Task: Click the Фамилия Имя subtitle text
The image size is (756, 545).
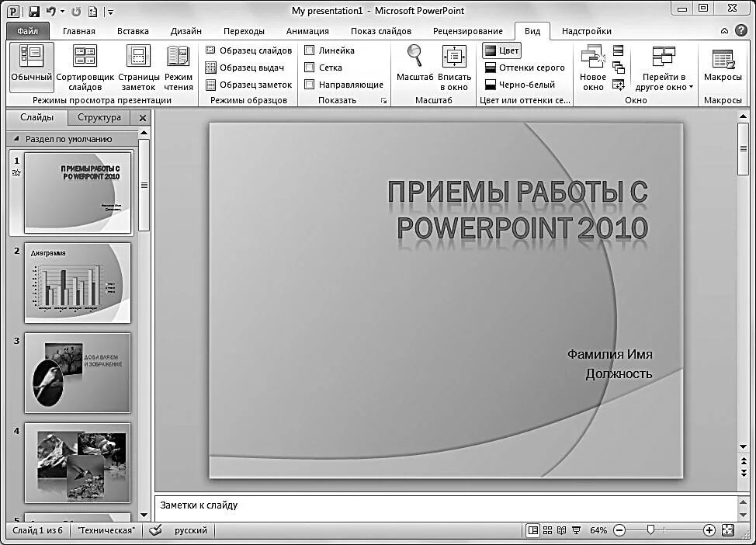Action: coord(609,355)
